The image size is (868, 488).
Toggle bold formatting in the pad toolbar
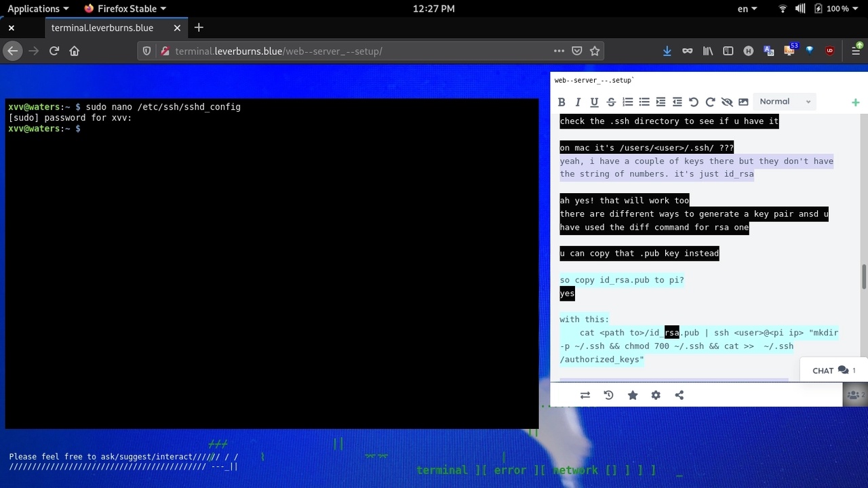click(x=561, y=102)
